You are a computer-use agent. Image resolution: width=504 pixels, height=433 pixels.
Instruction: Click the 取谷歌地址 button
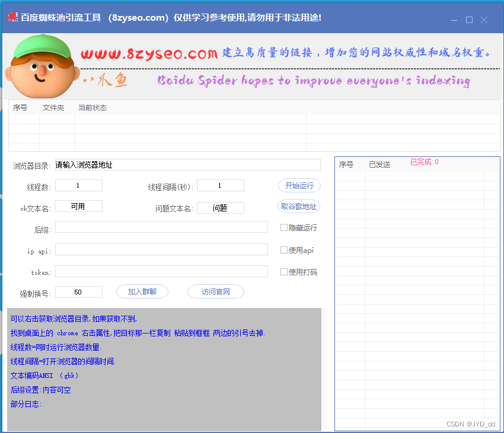click(x=299, y=206)
